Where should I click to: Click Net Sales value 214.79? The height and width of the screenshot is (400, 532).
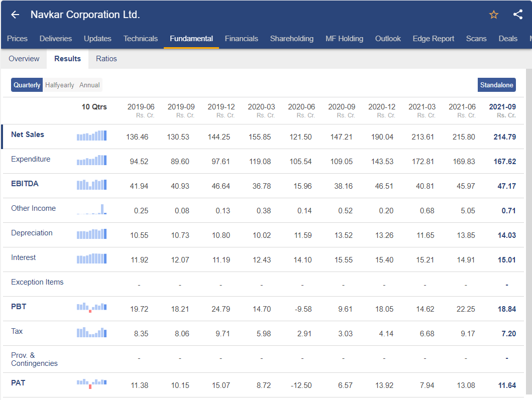tap(504, 137)
